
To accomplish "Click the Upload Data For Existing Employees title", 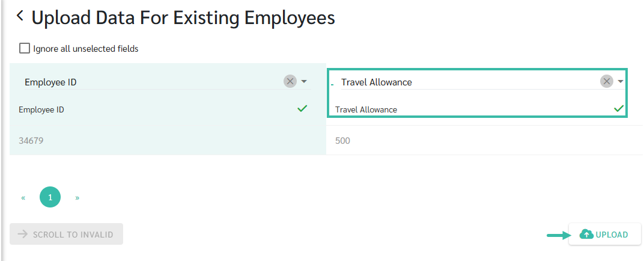I will pos(183,17).
